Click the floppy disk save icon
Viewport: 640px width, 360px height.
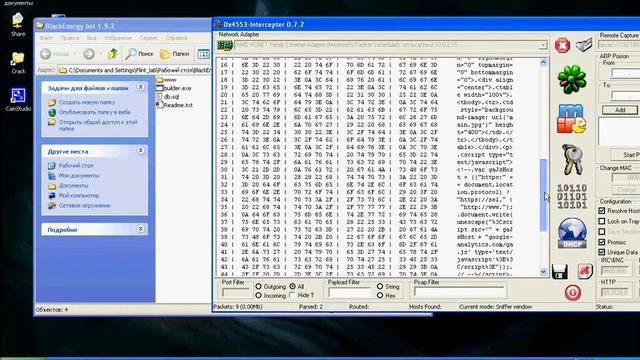coord(560,271)
